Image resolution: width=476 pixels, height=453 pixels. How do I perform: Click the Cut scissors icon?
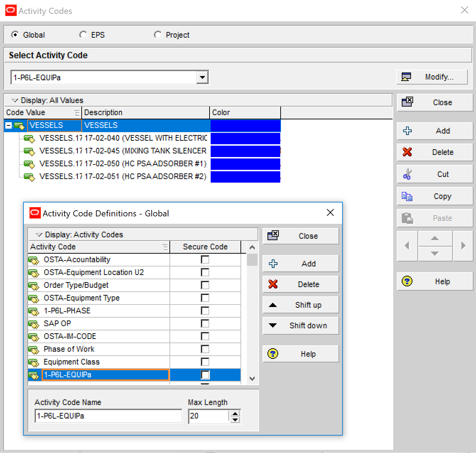click(407, 174)
